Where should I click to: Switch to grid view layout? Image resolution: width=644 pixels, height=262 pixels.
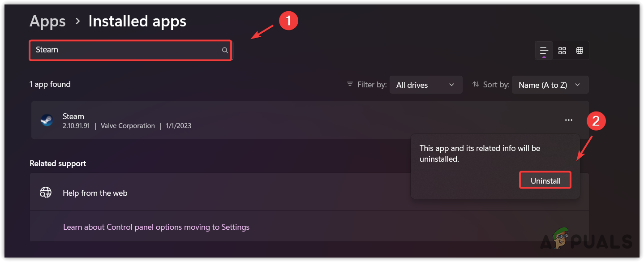(562, 50)
